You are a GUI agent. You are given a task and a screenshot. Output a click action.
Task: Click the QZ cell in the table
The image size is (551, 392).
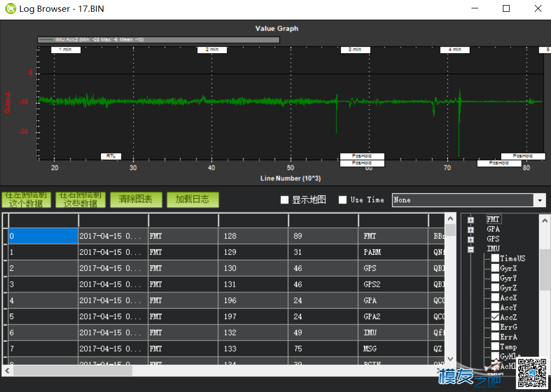tap(437, 349)
